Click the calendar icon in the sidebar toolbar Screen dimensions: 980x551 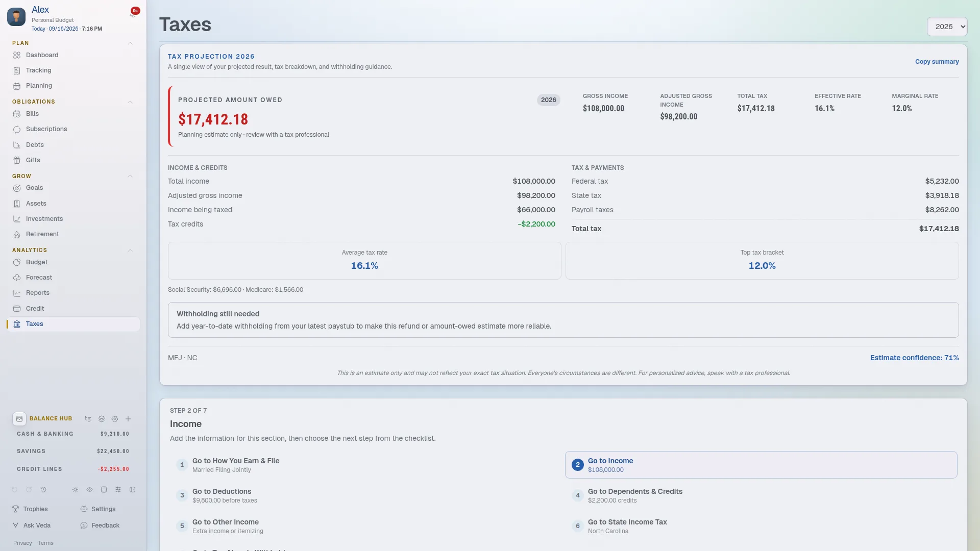click(104, 490)
